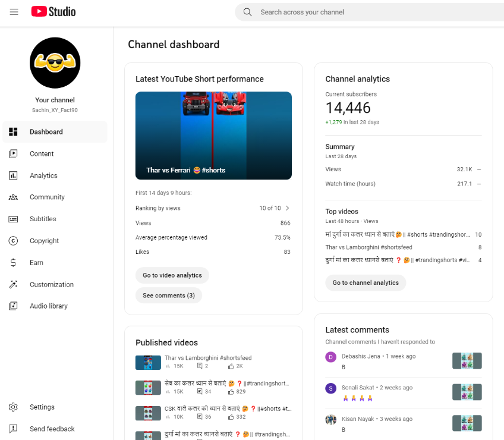The height and width of the screenshot is (440, 504).
Task: Click thumbnail of सेब का कलर video
Action: [148, 388]
